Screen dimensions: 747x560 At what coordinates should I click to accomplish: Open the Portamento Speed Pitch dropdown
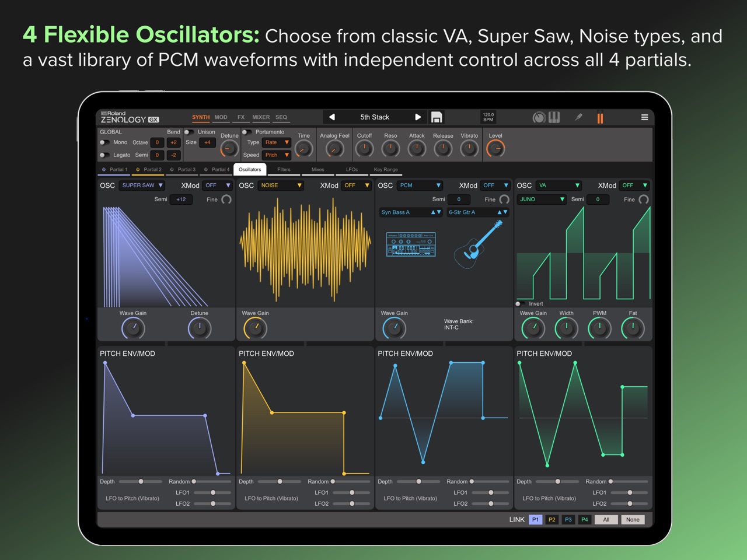pyautogui.click(x=277, y=155)
